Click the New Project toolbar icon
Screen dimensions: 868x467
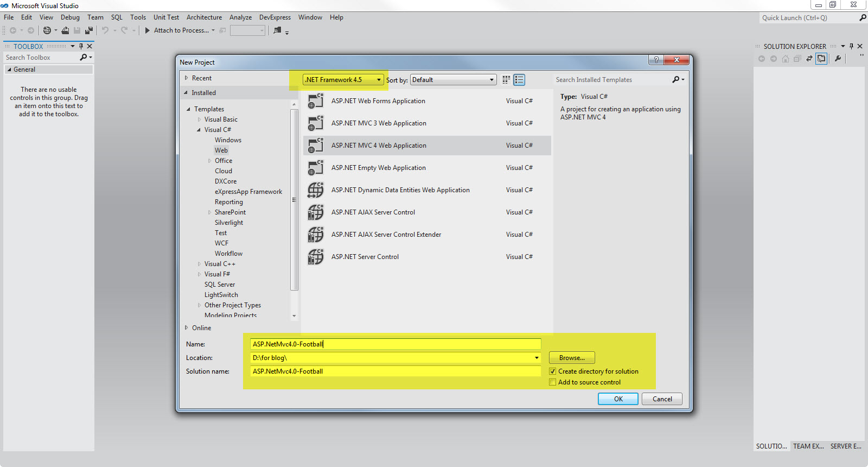coord(47,30)
